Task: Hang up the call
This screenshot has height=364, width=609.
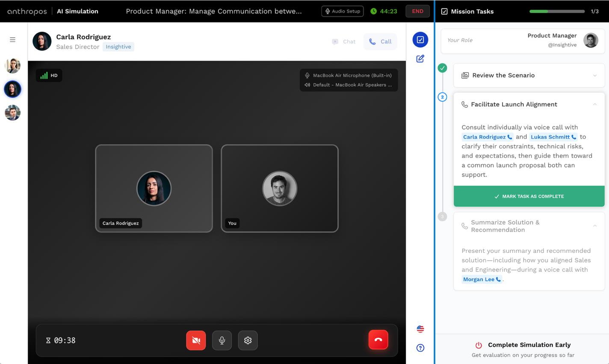Action: [x=378, y=340]
